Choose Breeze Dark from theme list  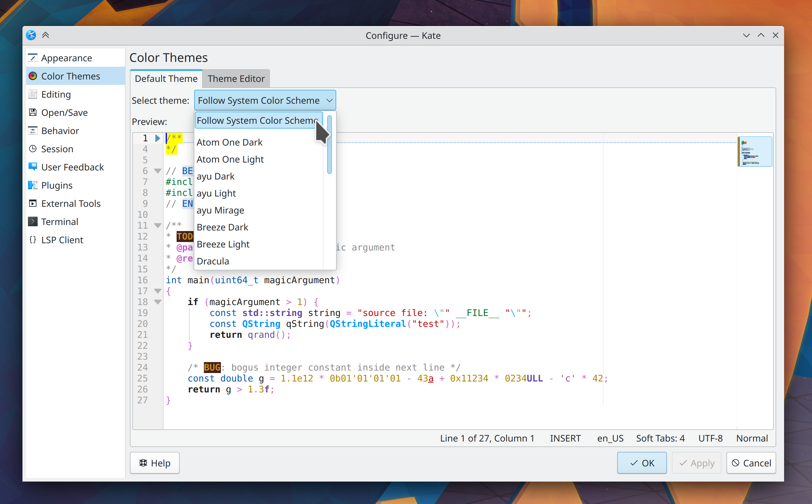click(x=222, y=227)
